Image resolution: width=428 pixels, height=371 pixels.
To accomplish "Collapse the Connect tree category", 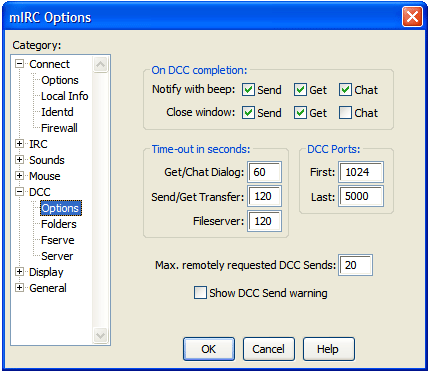I will (x=20, y=64).
